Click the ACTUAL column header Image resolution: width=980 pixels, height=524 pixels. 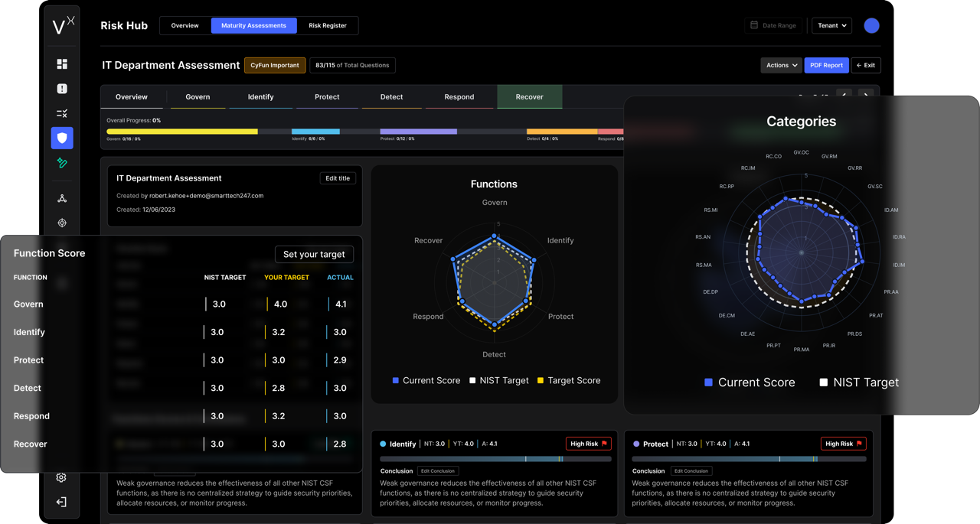[x=340, y=278]
